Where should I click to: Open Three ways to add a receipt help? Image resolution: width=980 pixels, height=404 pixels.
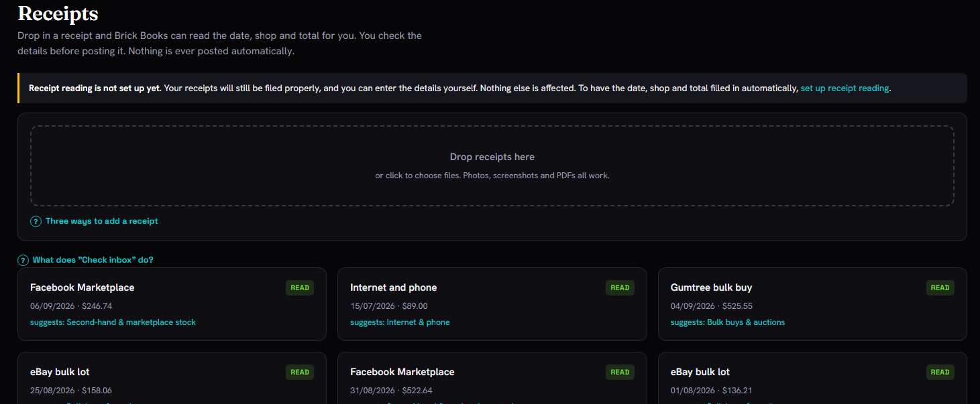point(102,221)
